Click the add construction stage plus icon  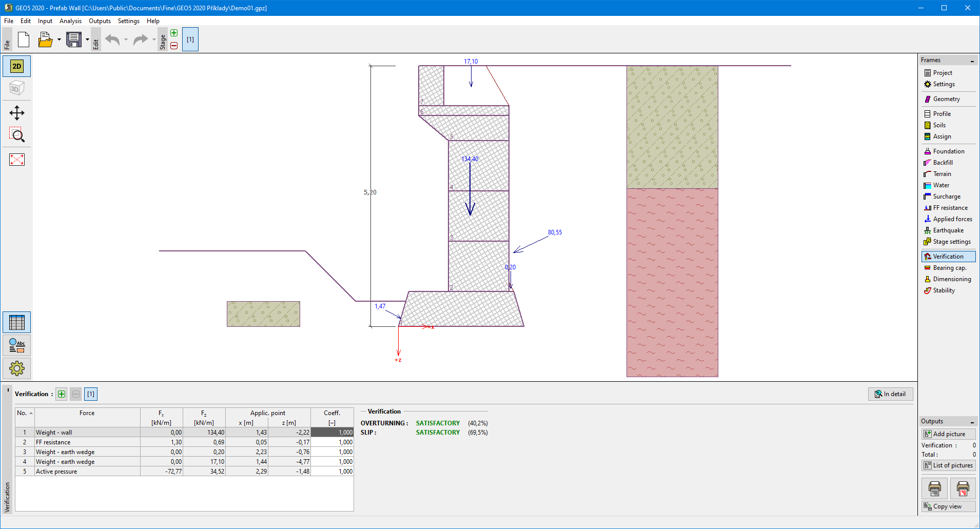[174, 33]
